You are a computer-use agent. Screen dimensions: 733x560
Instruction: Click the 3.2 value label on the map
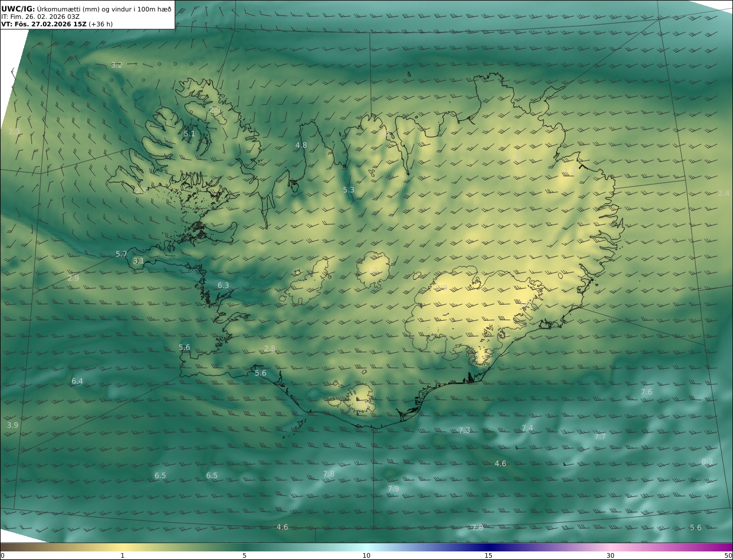[x=117, y=65]
